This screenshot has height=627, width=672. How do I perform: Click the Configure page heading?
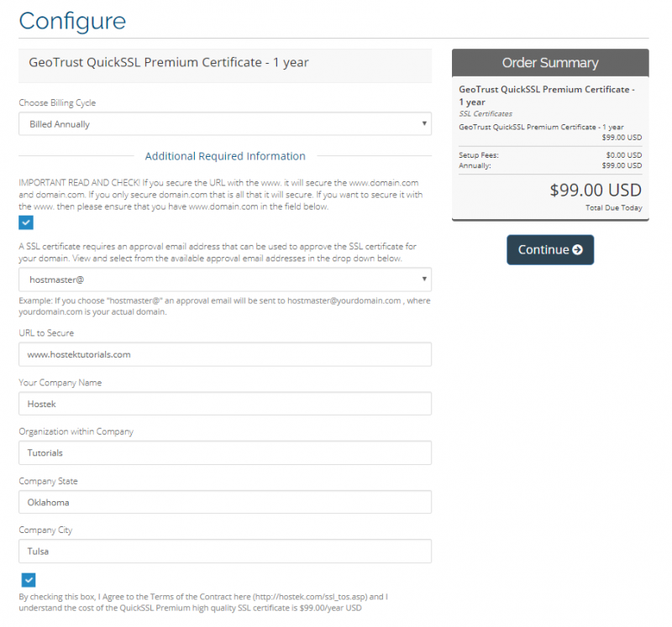pyautogui.click(x=72, y=20)
